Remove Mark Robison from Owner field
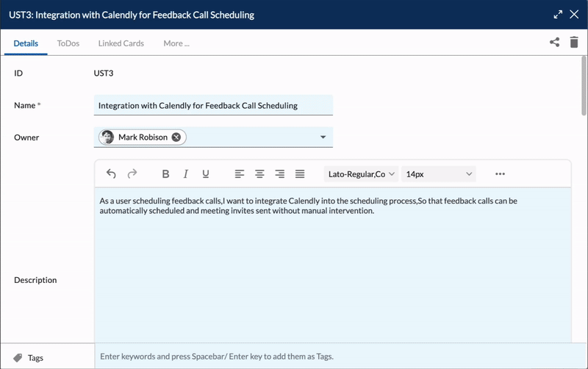 point(176,137)
